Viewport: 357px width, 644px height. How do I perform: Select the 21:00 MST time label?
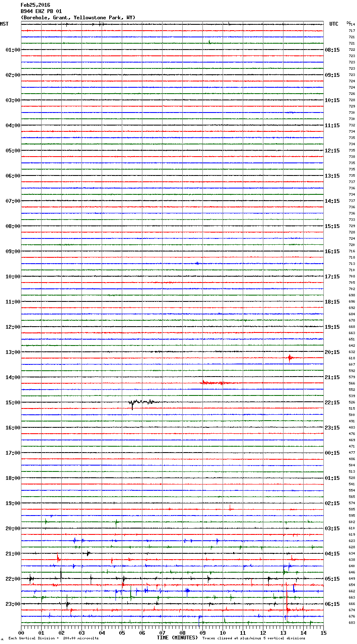click(x=13, y=554)
